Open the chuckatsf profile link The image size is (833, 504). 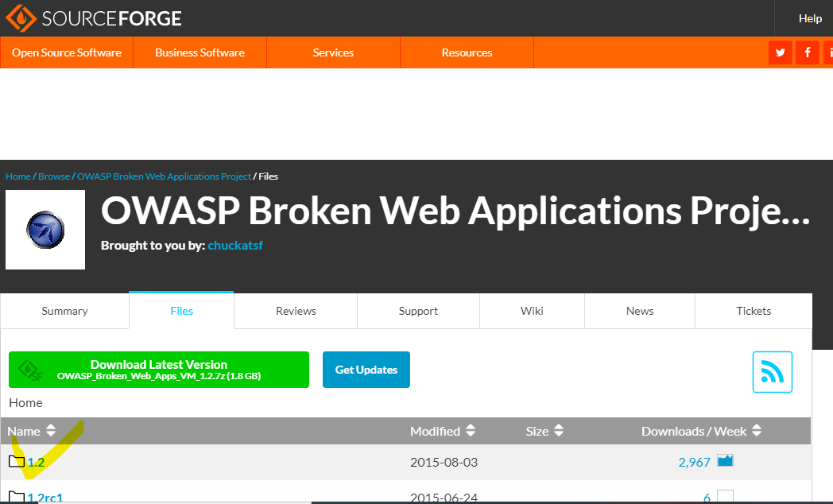[x=235, y=245]
